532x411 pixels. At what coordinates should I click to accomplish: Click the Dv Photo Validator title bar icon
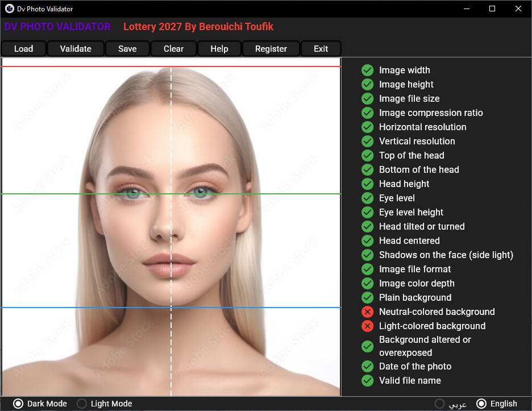[9, 9]
